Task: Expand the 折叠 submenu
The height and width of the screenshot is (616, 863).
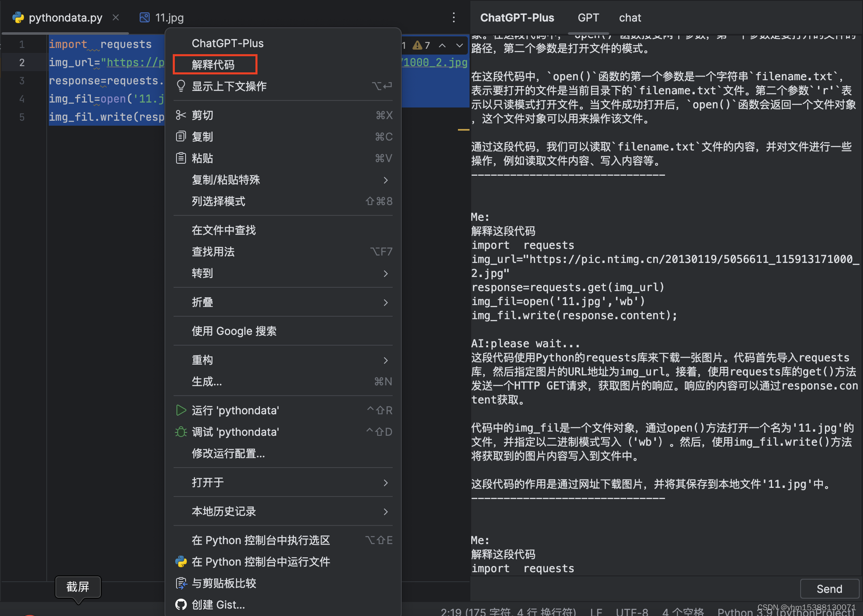Action: tap(283, 302)
